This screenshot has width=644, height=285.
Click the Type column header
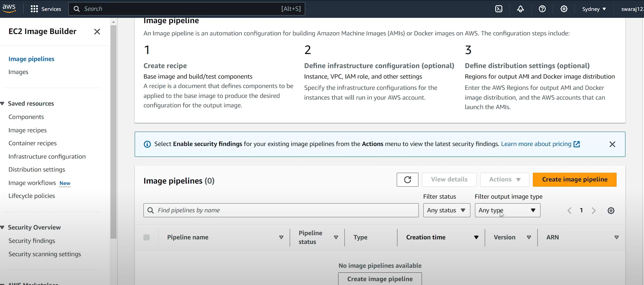tap(361, 238)
